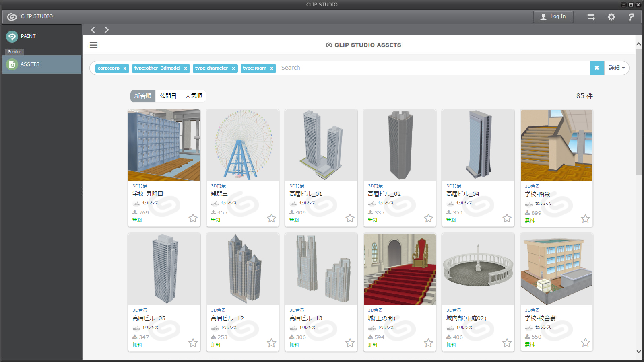Remove the type:character filter tag
The height and width of the screenshot is (362, 644).
[233, 68]
